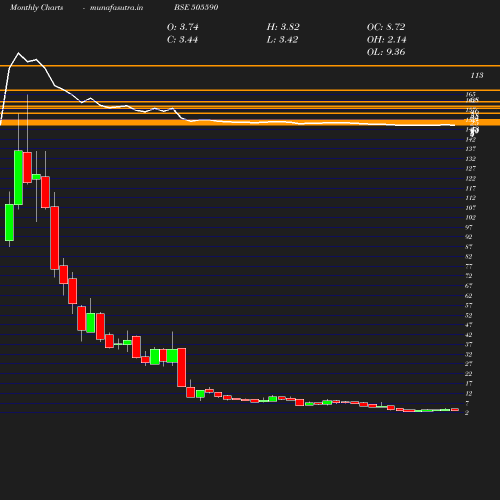Click the 113 label on right axis

point(477,75)
